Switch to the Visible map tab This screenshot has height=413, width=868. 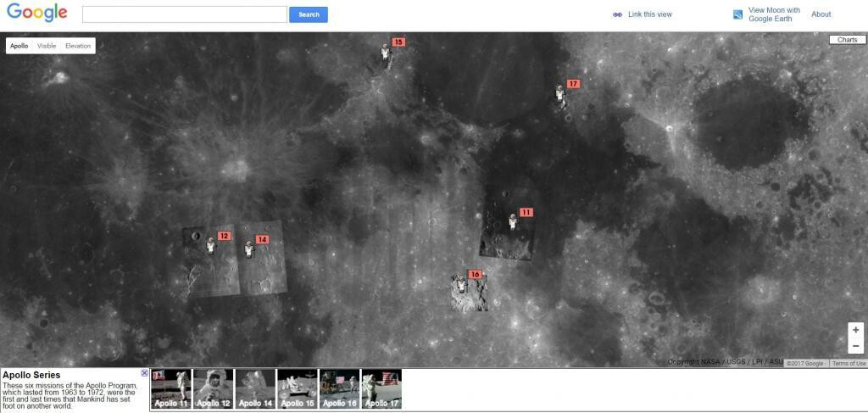tap(47, 46)
